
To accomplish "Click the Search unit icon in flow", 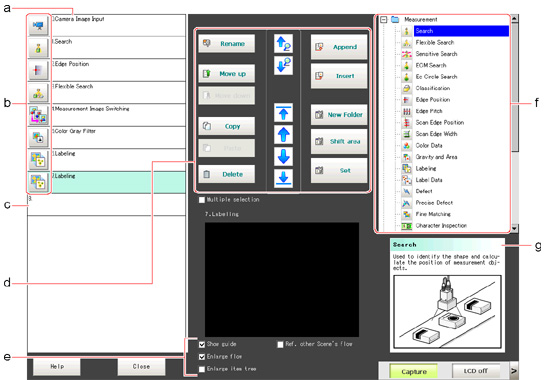I will tap(38, 48).
